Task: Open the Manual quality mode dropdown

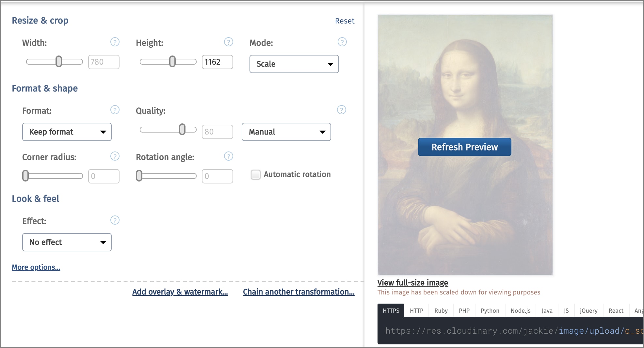Action: (x=286, y=132)
